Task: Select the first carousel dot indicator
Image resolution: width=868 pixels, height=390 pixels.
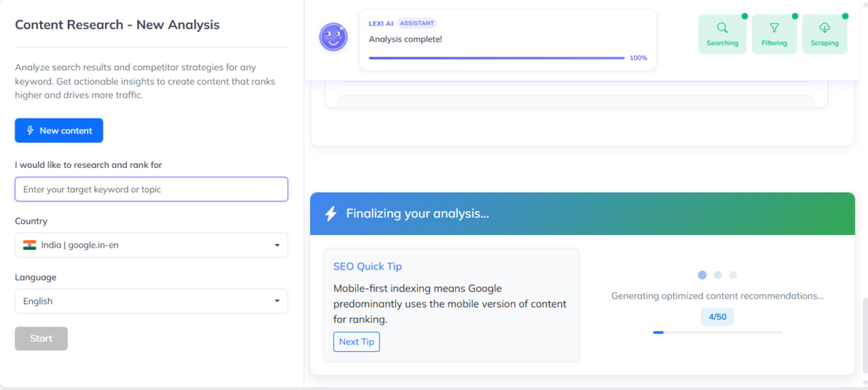Action: click(x=702, y=275)
